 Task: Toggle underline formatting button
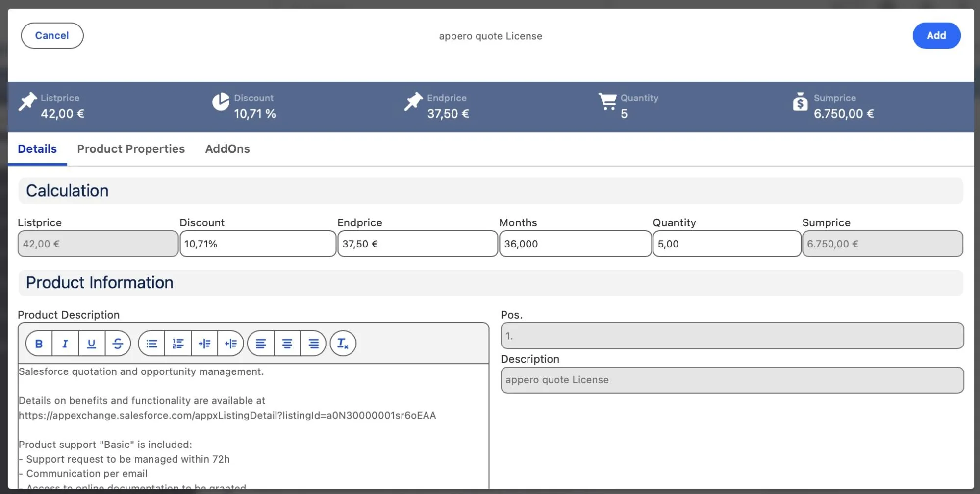point(92,344)
